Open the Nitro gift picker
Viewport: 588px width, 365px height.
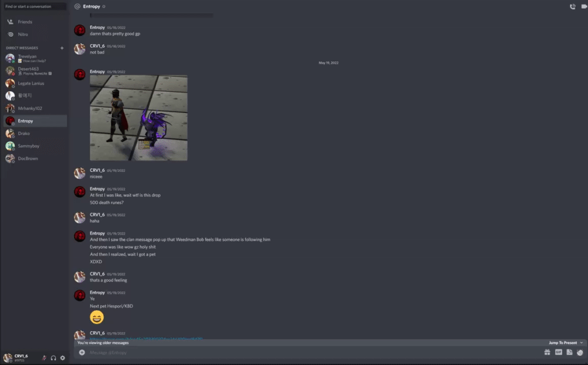(547, 352)
